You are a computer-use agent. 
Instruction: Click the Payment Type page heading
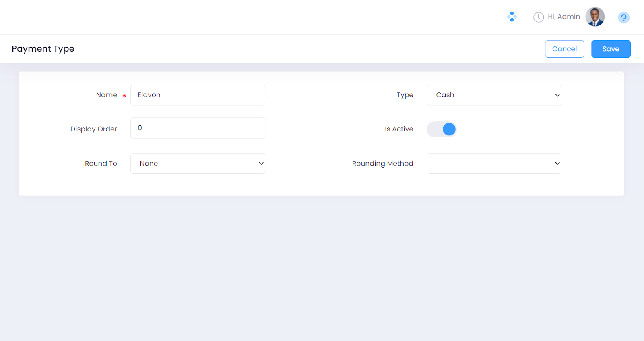[x=43, y=49]
